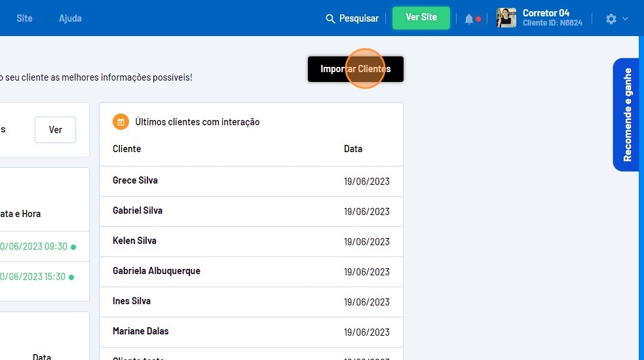Expand the settings dropdown chevron

coord(625,19)
